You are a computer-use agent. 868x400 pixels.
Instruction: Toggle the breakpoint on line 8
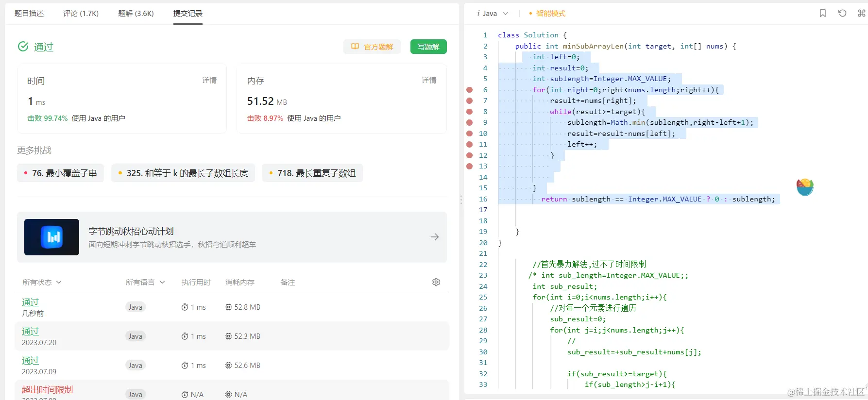pyautogui.click(x=469, y=112)
